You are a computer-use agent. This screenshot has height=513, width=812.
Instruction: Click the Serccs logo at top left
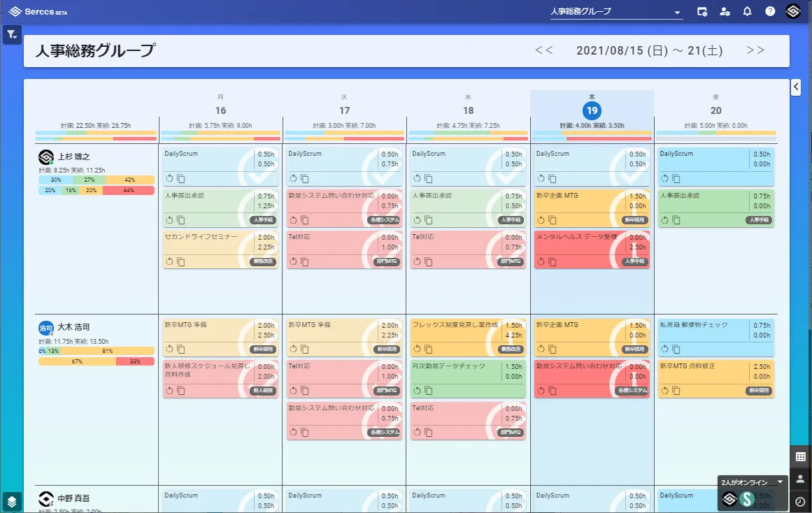click(x=38, y=11)
